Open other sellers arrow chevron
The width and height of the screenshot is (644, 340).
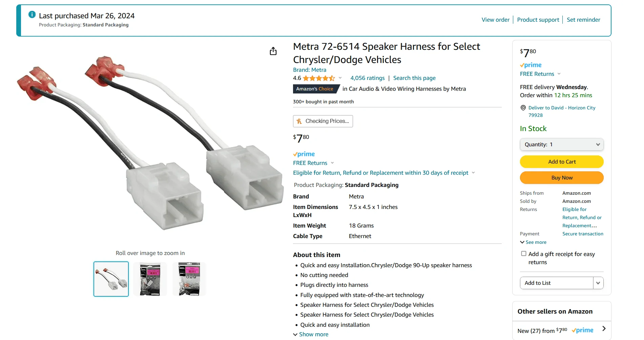(x=604, y=328)
